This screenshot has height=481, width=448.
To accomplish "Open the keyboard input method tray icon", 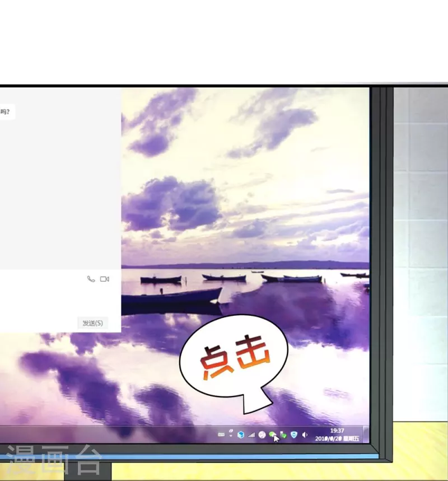I will [221, 435].
